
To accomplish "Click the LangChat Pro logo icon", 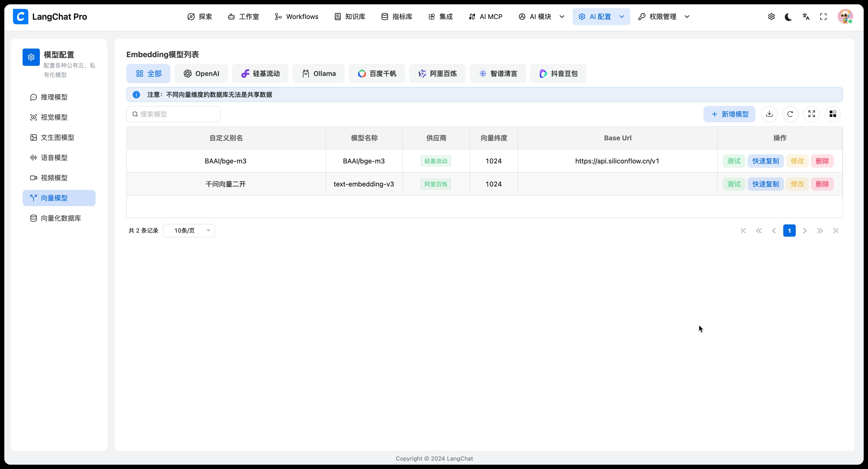I will 21,17.
